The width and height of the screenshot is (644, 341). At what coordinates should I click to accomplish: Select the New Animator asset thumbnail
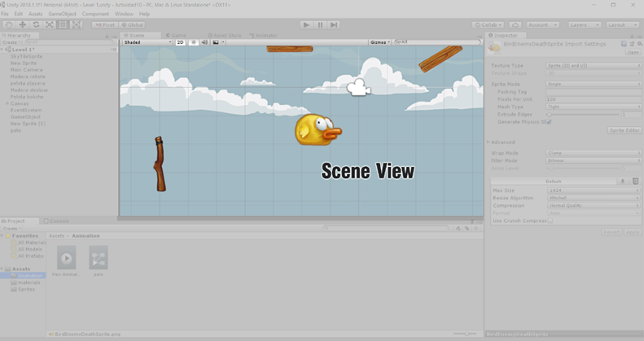66,257
